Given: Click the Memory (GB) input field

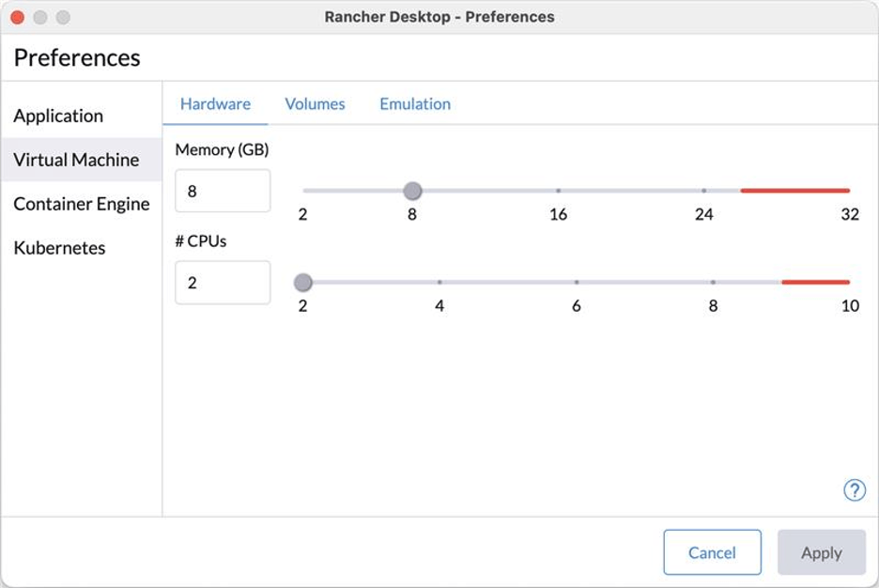Looking at the screenshot, I should pos(222,191).
